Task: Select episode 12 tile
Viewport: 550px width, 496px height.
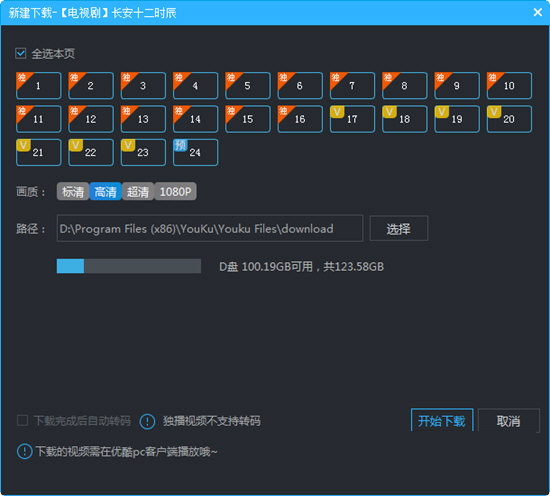Action: tap(91, 119)
